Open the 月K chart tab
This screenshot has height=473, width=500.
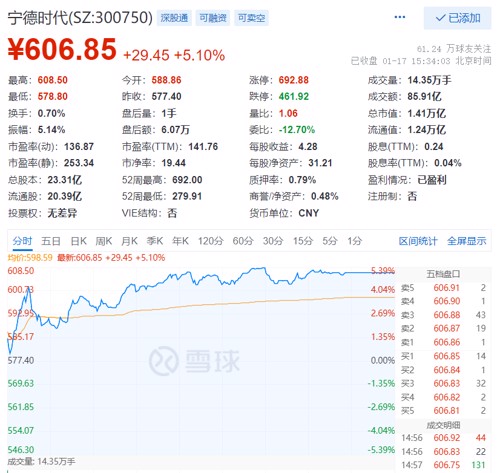pos(129,241)
